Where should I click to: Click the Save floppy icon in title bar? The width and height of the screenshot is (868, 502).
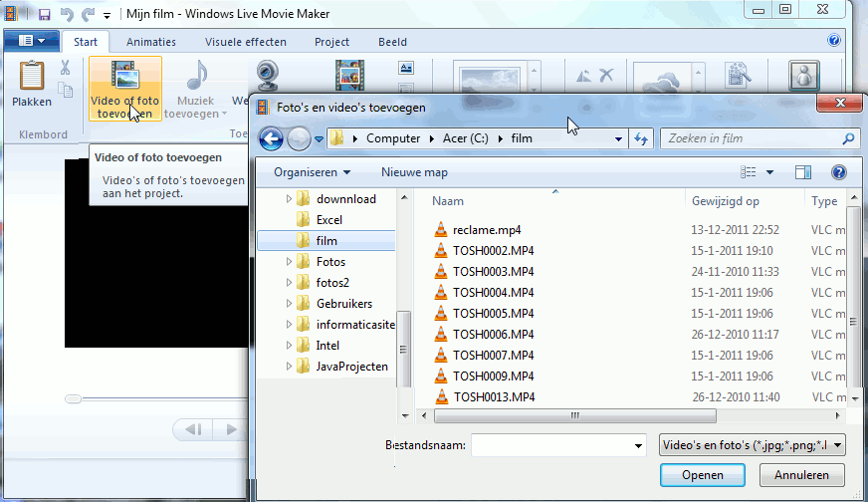(44, 14)
